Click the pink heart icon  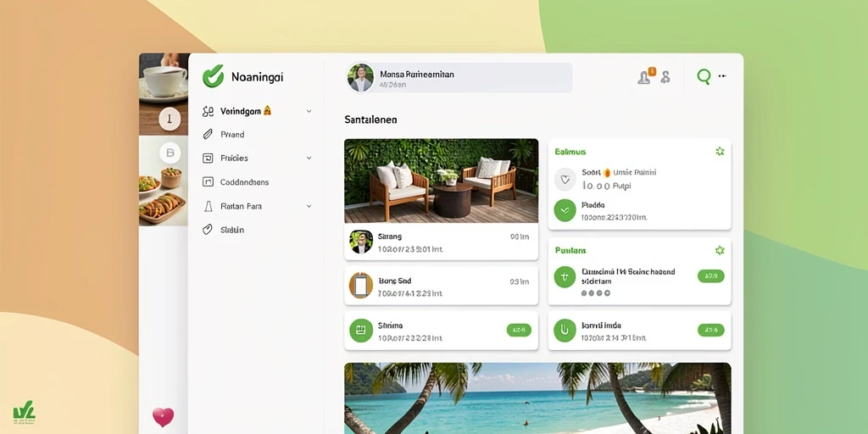click(163, 417)
